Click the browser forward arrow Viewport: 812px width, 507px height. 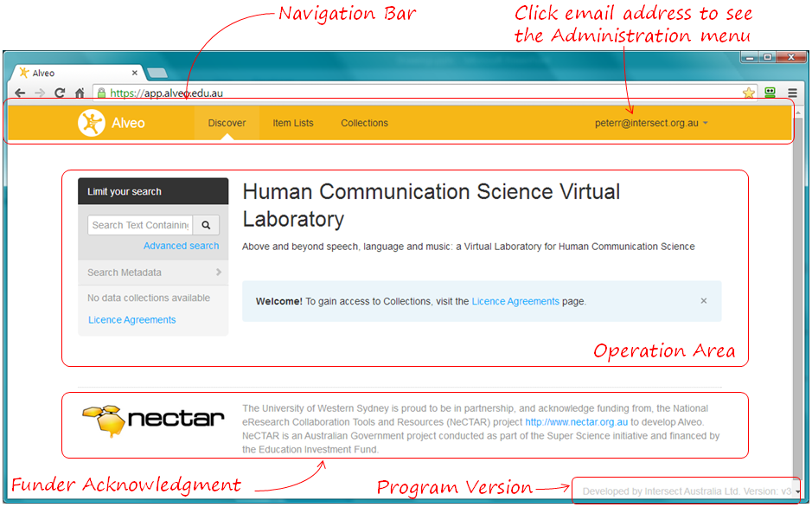[x=40, y=93]
